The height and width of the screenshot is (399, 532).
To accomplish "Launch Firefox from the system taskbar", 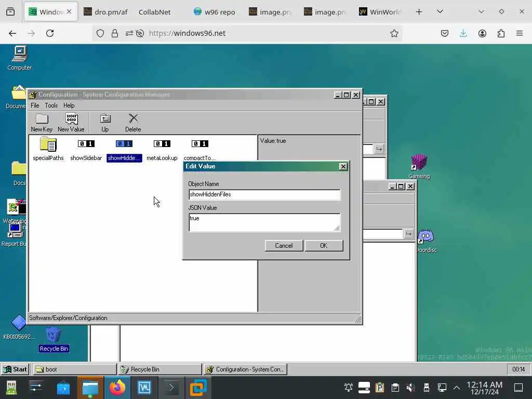I will pos(117,388).
